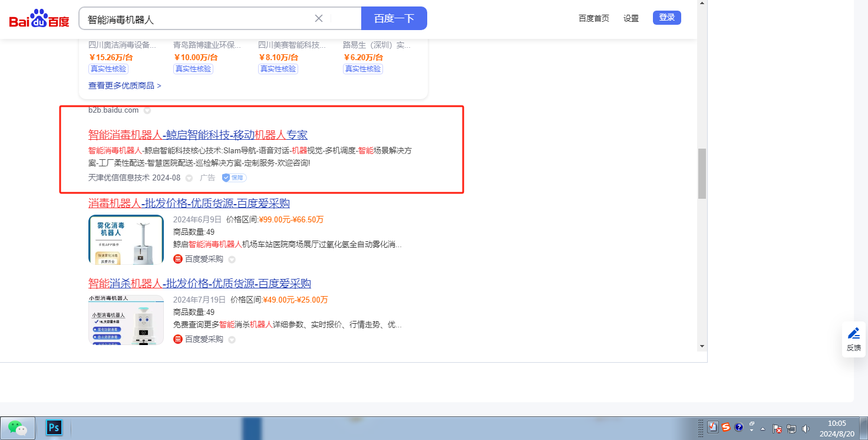Image resolution: width=868 pixels, height=440 pixels.
Task: Click the Sogou input method tray icon
Action: pyautogui.click(x=726, y=428)
